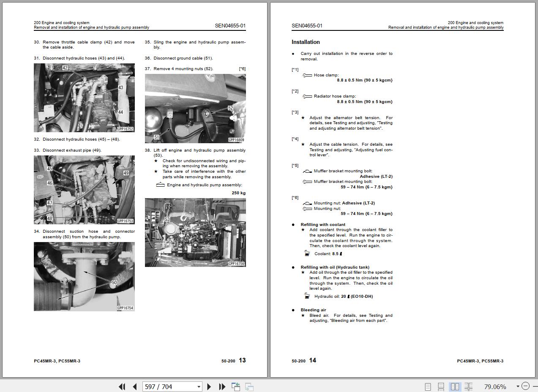
Task: Click the next view navigation icon
Action: [x=249, y=387]
